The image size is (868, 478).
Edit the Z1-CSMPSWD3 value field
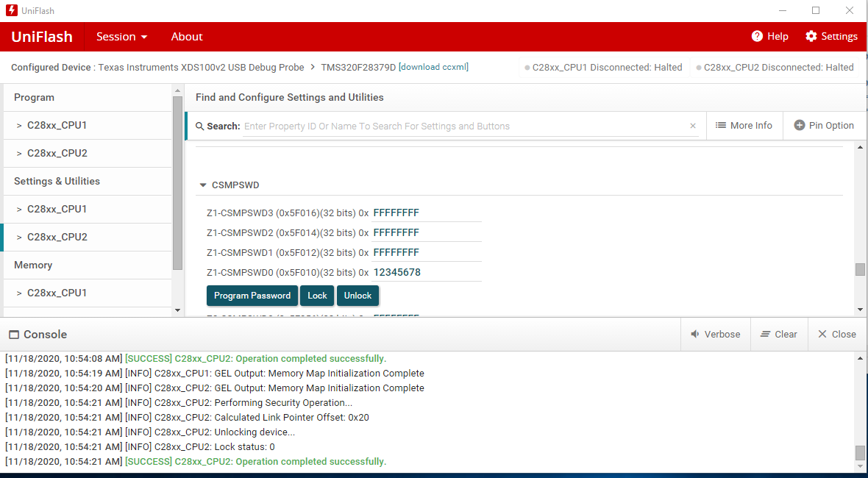pos(426,213)
